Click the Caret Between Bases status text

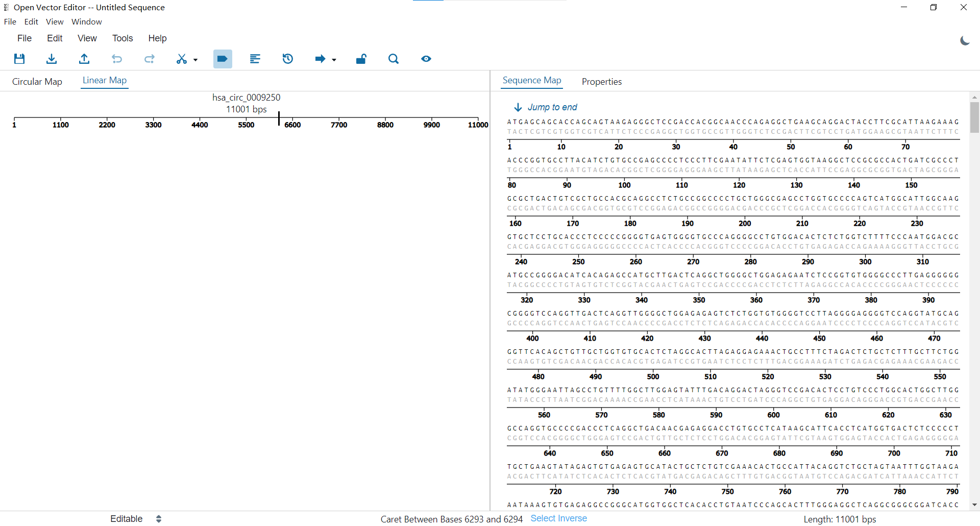pos(452,519)
